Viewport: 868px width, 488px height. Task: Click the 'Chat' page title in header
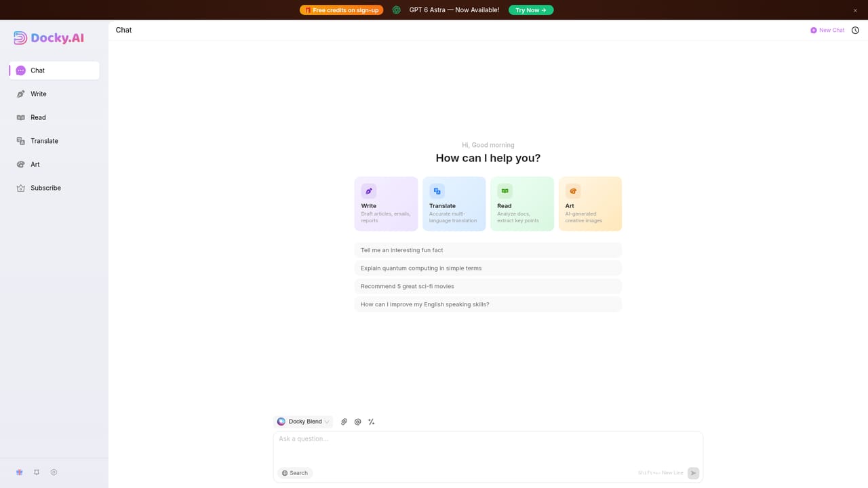124,30
